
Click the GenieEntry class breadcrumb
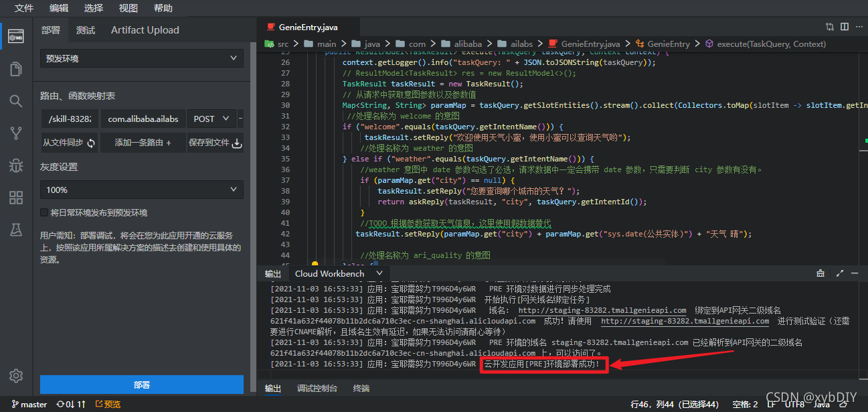tap(662, 44)
